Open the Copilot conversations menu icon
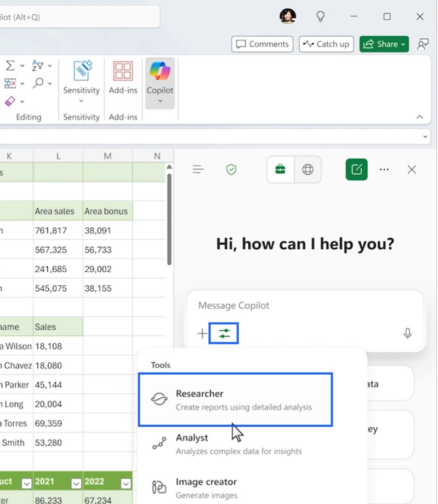438x504 pixels. 198,170
